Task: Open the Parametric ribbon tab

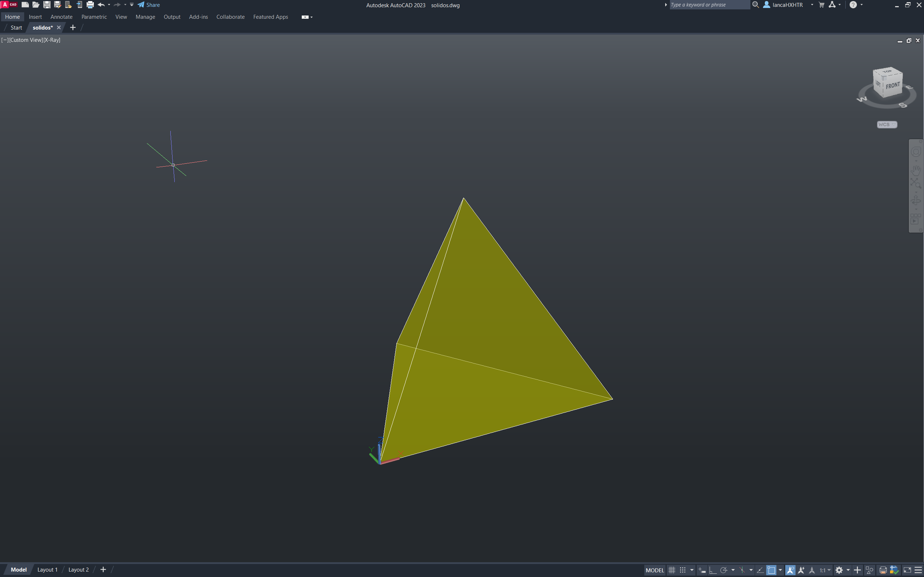Action: pos(94,17)
